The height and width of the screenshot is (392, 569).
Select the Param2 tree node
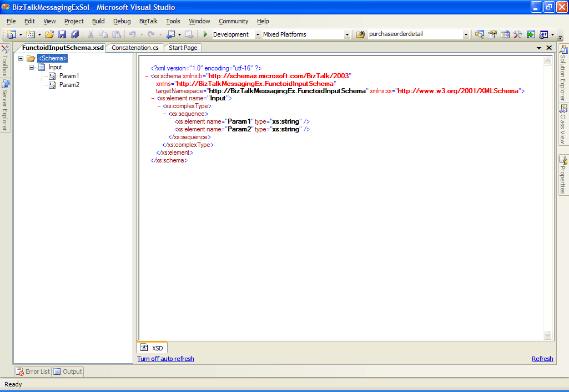click(x=69, y=85)
